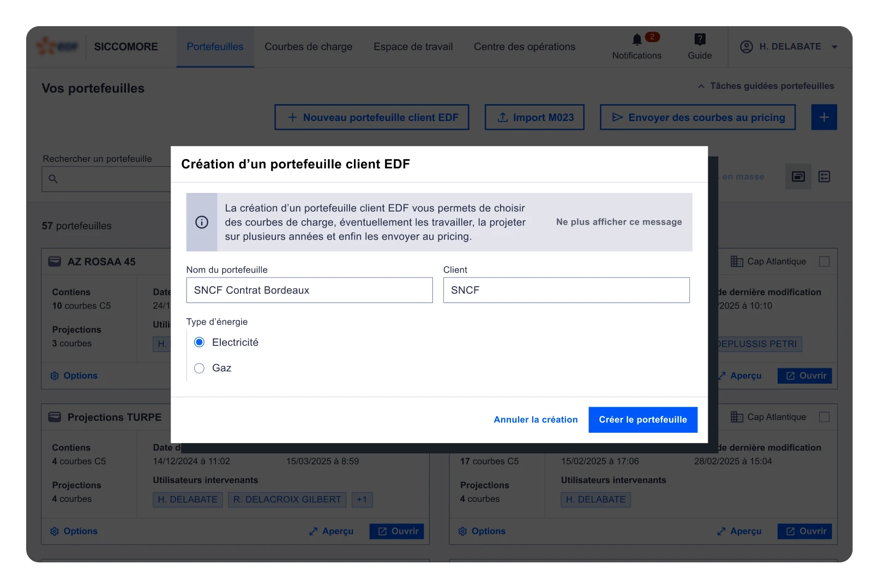Open Aperçu on the top Cap Atlantique card
The width and height of the screenshot is (879, 588).
[739, 376]
